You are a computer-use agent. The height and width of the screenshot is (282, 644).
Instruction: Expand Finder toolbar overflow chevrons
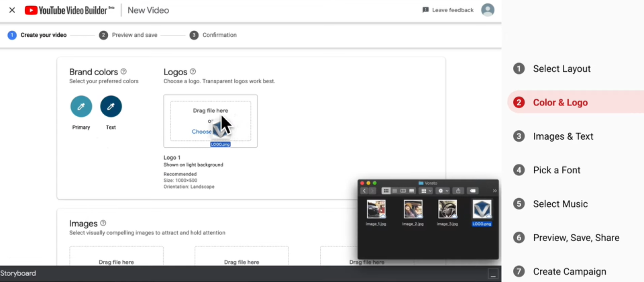pyautogui.click(x=494, y=191)
